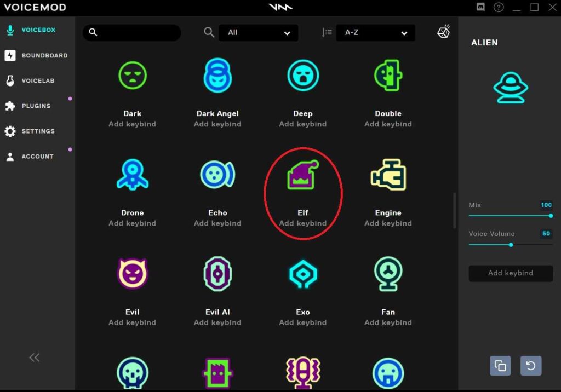Click Add keybind button in Alien panel

[x=510, y=273]
